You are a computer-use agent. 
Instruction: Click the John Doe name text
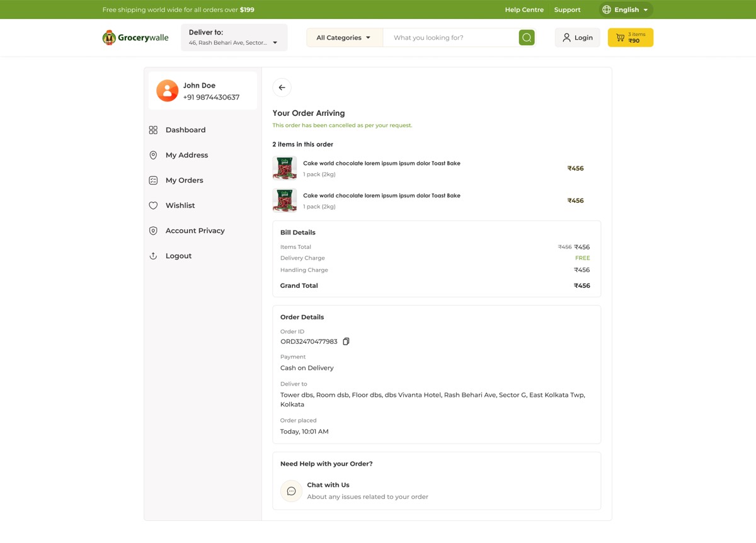[199, 85]
